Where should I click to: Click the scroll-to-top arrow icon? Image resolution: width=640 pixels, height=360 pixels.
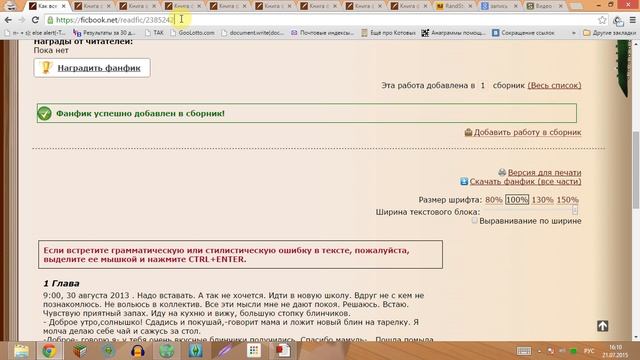602,326
